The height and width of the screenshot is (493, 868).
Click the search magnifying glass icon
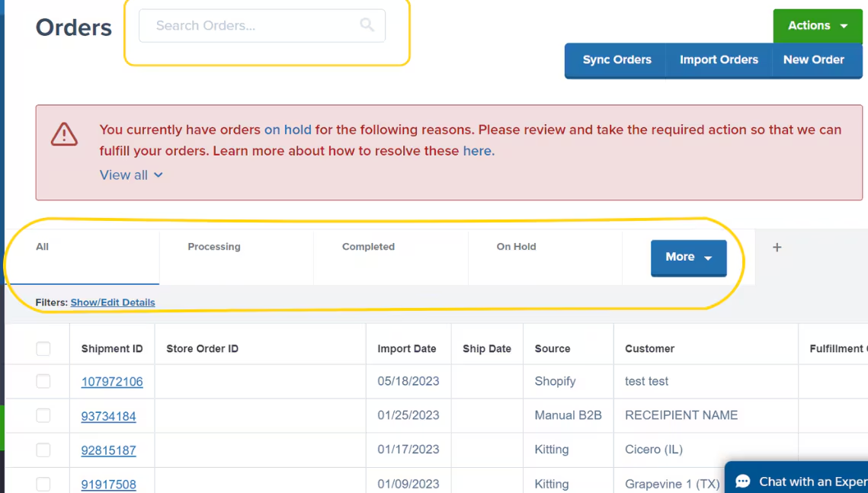point(367,25)
